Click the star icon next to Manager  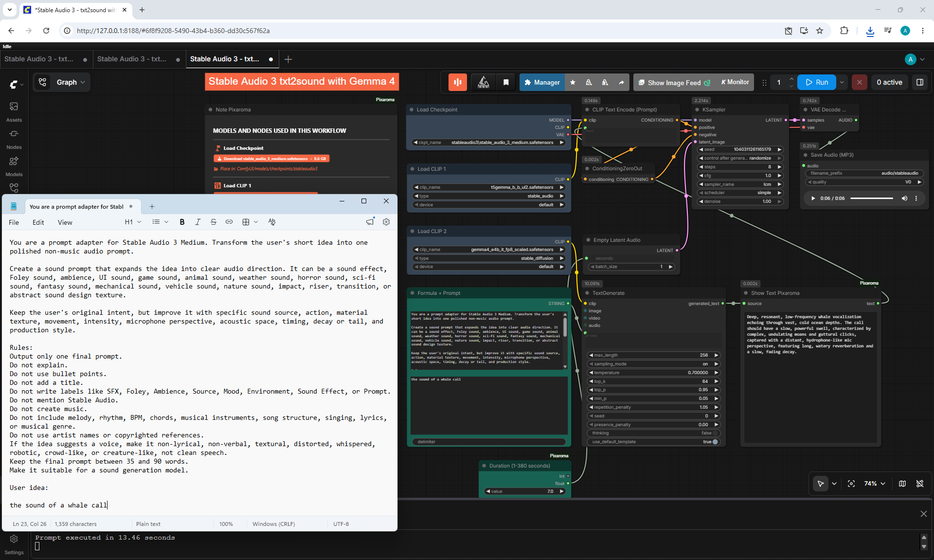573,82
